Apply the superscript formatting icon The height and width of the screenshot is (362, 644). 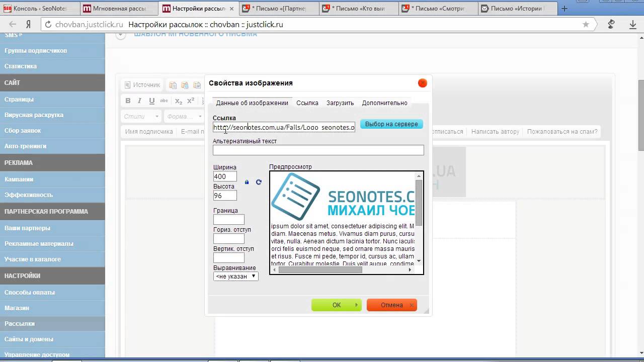tap(191, 101)
